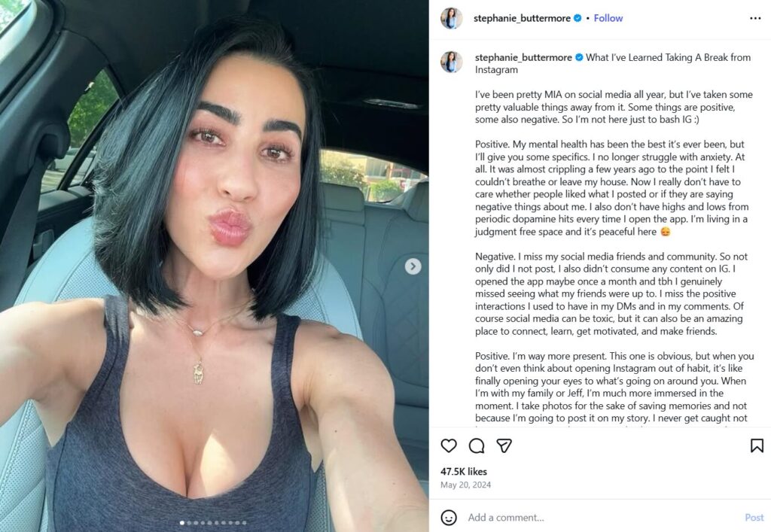Image resolution: width=771 pixels, height=532 pixels.
Task: Jump to the second carousel dot
Action: [x=189, y=523]
